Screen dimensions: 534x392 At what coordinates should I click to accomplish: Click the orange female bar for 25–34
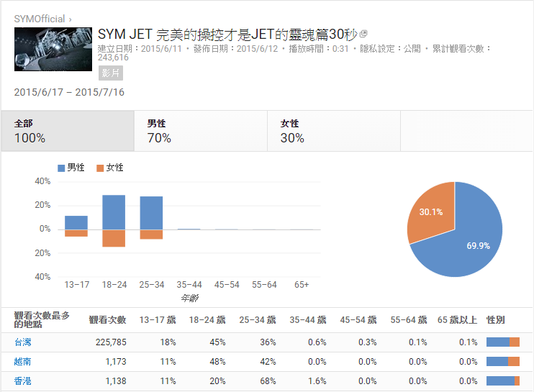pos(151,234)
